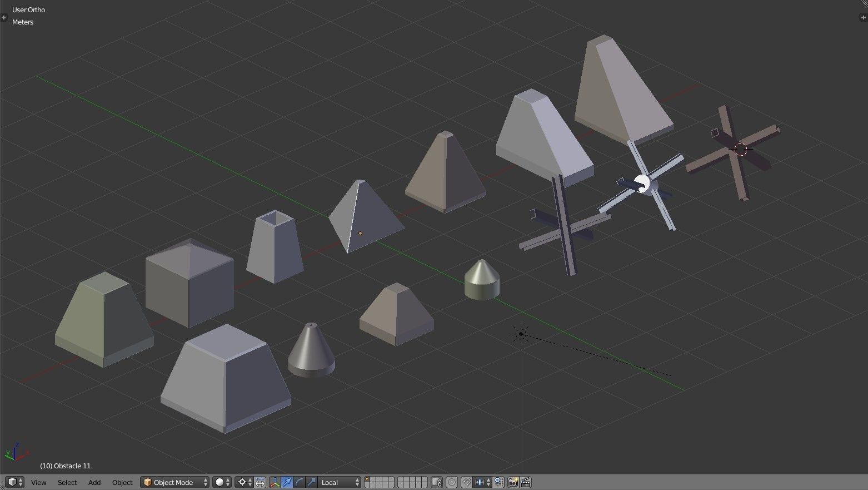868x490 pixels.
Task: Select the translate manipulator arrow
Action: (287, 482)
